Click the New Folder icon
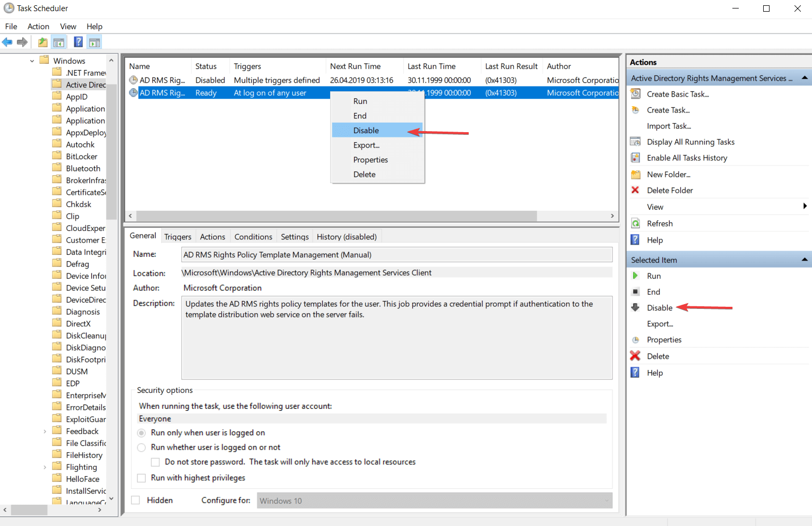Image resolution: width=812 pixels, height=526 pixels. point(635,174)
